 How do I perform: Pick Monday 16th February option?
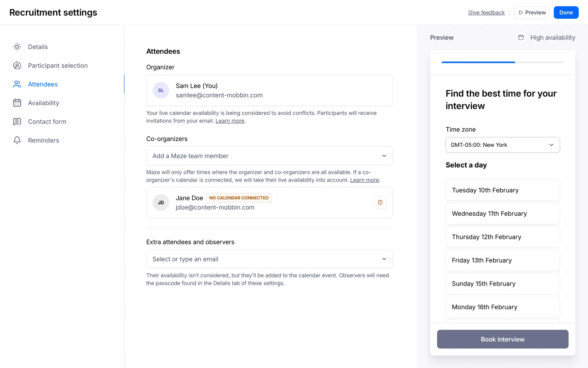503,307
